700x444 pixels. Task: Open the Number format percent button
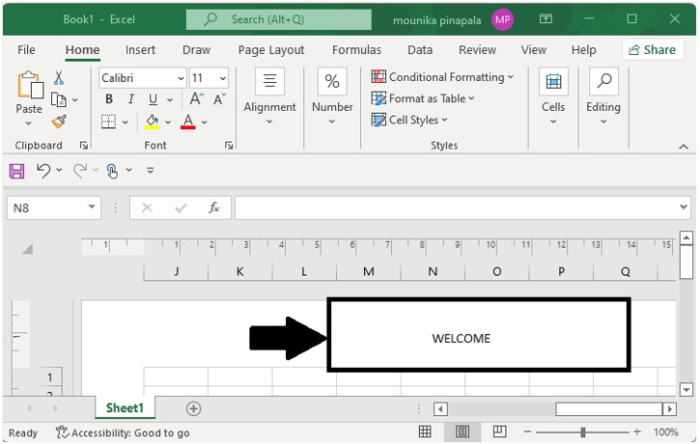click(x=332, y=96)
